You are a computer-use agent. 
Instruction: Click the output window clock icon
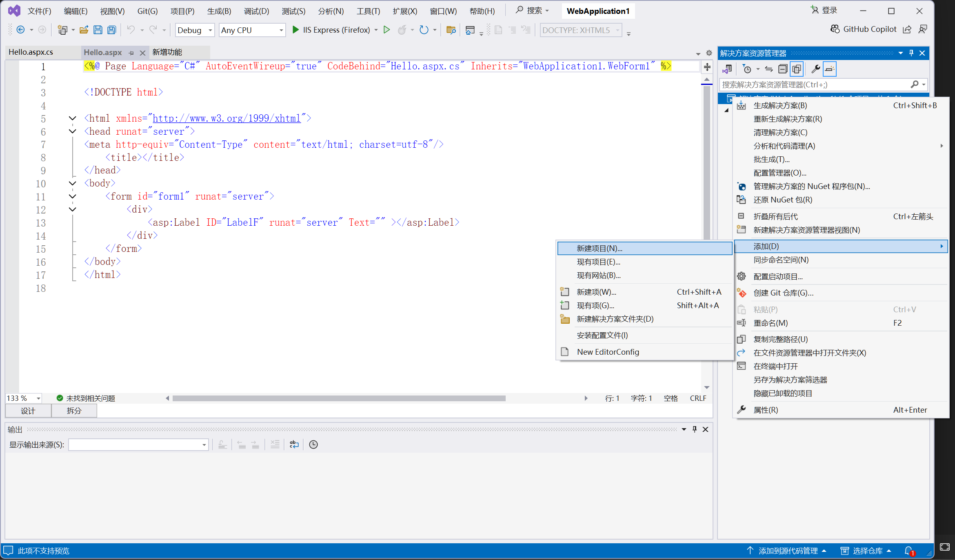tap(313, 444)
